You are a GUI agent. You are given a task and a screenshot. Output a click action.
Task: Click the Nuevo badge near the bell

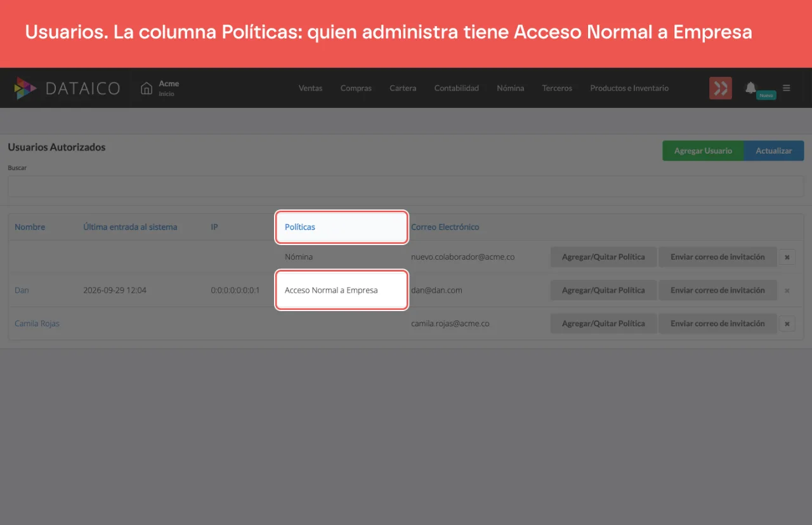coord(766,95)
